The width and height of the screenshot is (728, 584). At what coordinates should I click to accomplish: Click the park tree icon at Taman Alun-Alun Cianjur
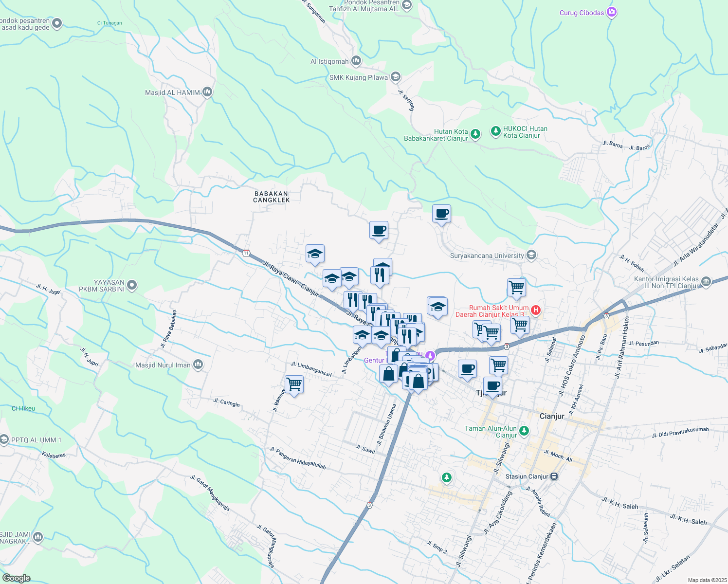(523, 431)
